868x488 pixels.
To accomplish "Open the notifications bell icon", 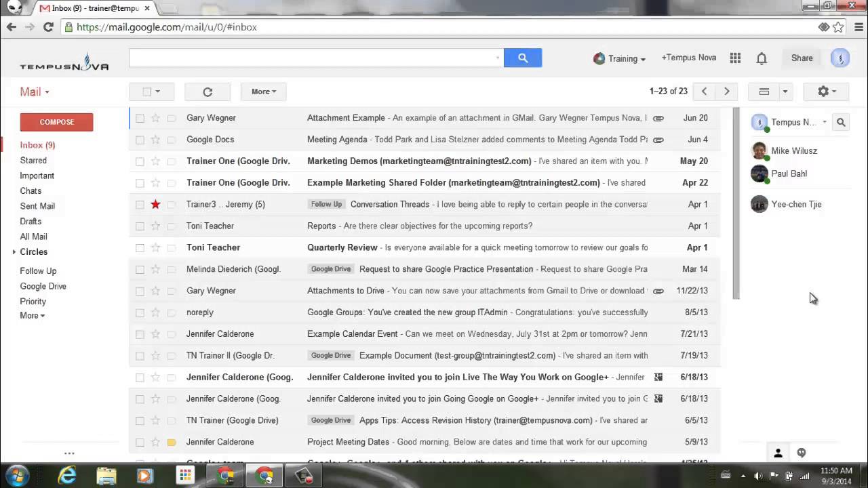I will pyautogui.click(x=762, y=58).
